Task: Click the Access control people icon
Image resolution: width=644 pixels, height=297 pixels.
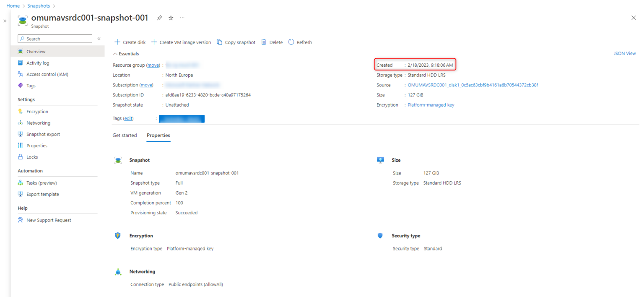Action: point(21,74)
